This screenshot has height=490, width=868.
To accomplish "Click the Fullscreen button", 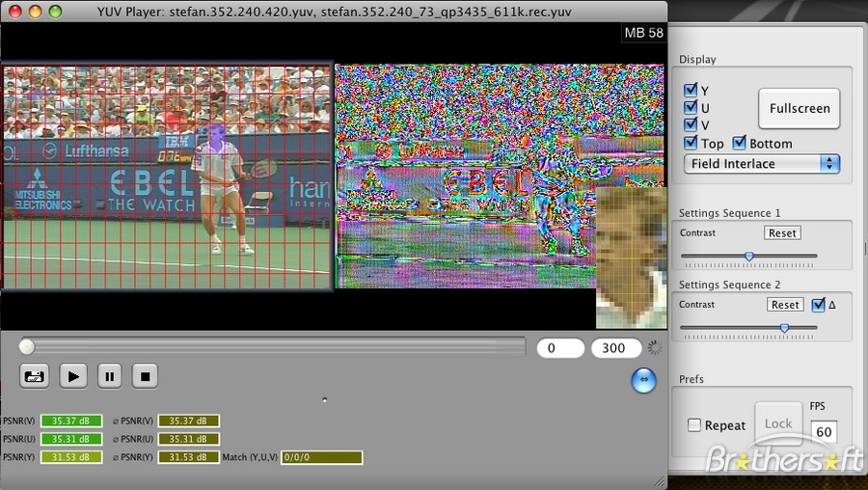I will (x=800, y=109).
